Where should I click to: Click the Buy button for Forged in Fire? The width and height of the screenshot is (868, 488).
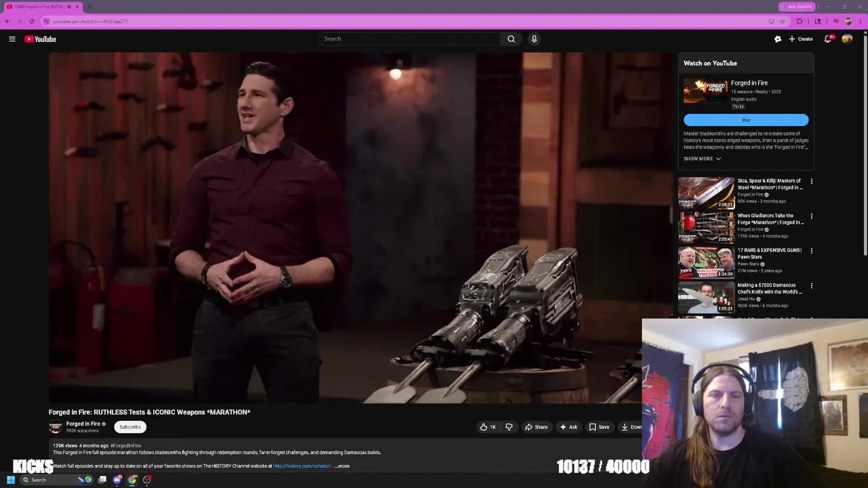click(x=746, y=120)
